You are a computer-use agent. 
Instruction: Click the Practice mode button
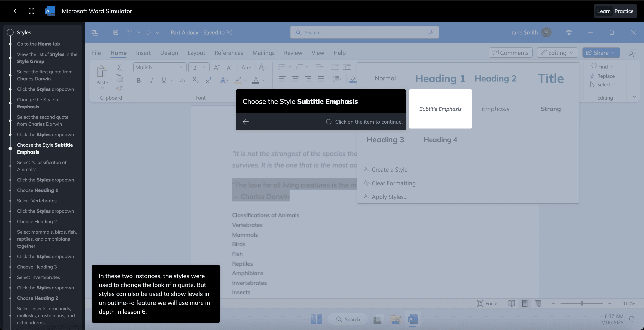pyautogui.click(x=624, y=11)
